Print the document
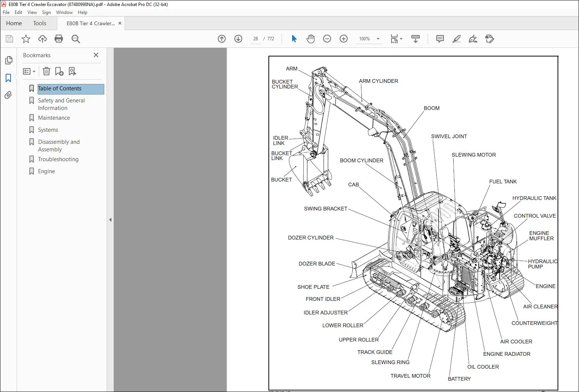The width and height of the screenshot is (579, 392). pos(59,39)
